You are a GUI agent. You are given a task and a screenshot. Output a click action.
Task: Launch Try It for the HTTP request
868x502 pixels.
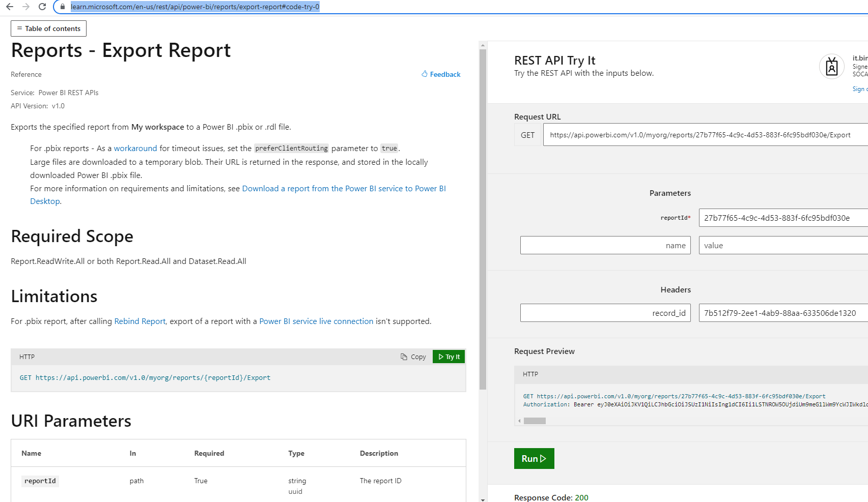(449, 357)
